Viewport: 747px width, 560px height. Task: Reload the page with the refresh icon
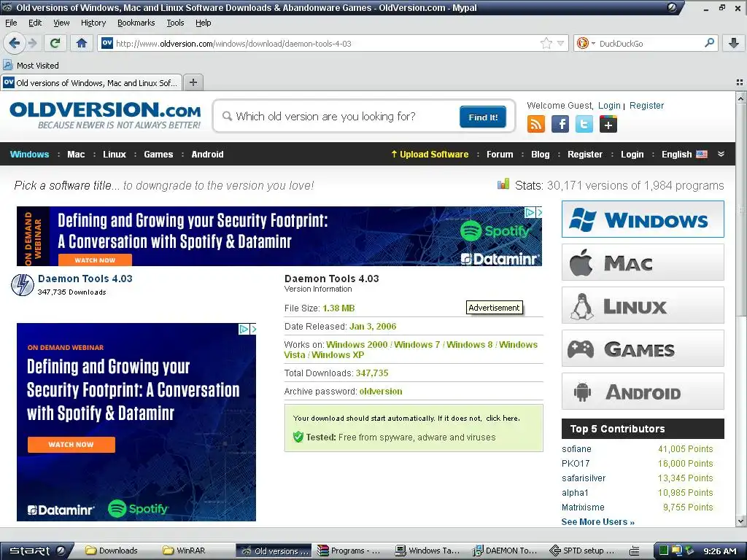[x=55, y=43]
